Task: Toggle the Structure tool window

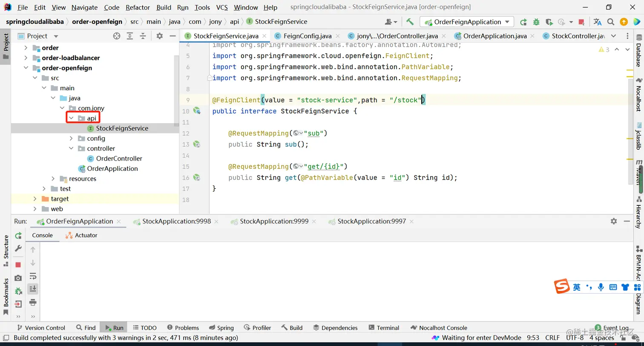Action: click(6, 251)
